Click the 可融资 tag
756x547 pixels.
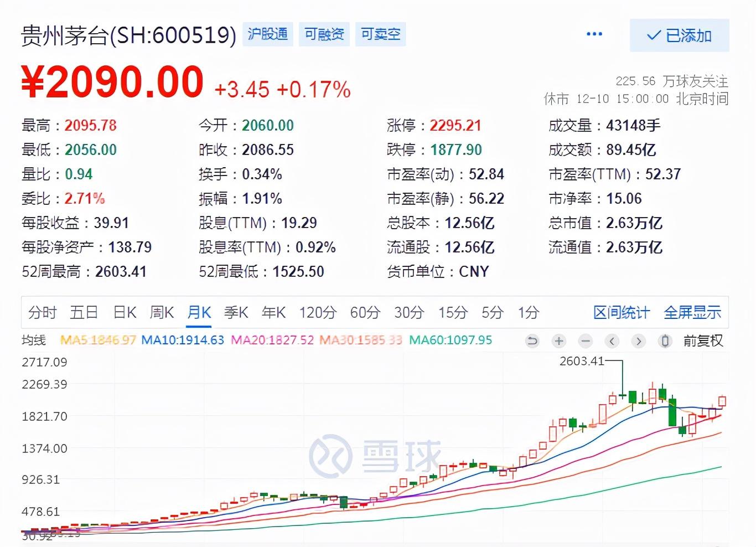(x=324, y=34)
